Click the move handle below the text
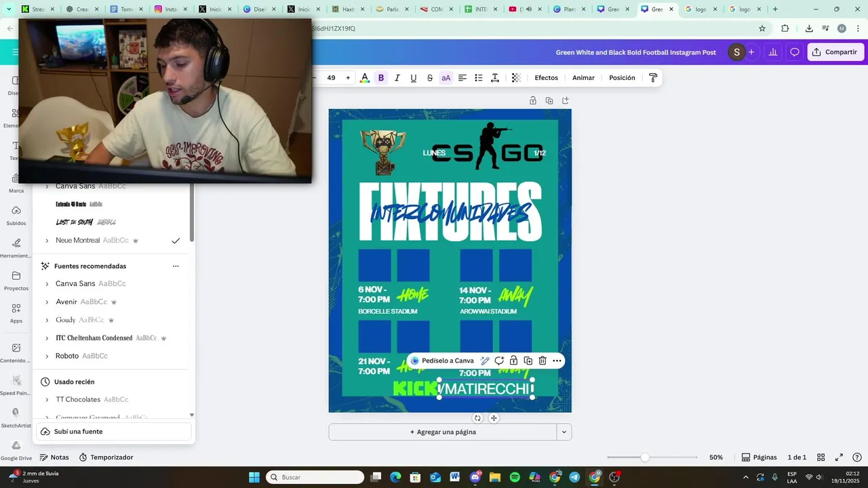Screen dimensions: 868x488 pyautogui.click(x=494, y=418)
